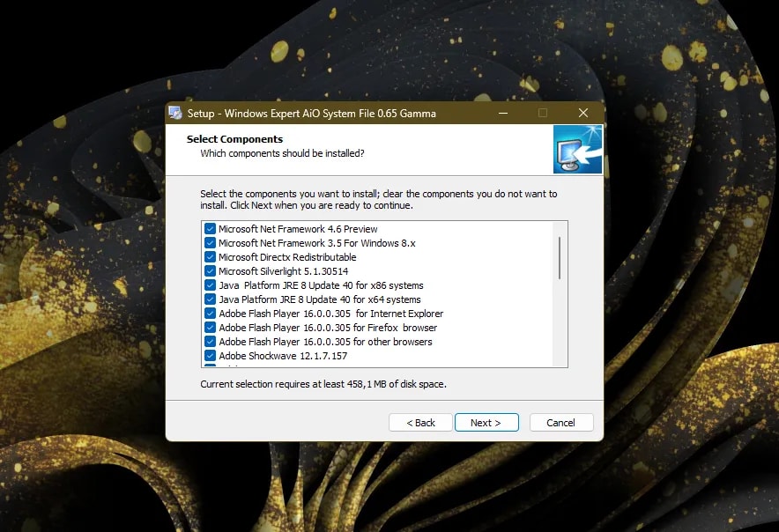
Task: Disable Java Platform JRE 8 for x64 systems
Action: tap(210, 299)
